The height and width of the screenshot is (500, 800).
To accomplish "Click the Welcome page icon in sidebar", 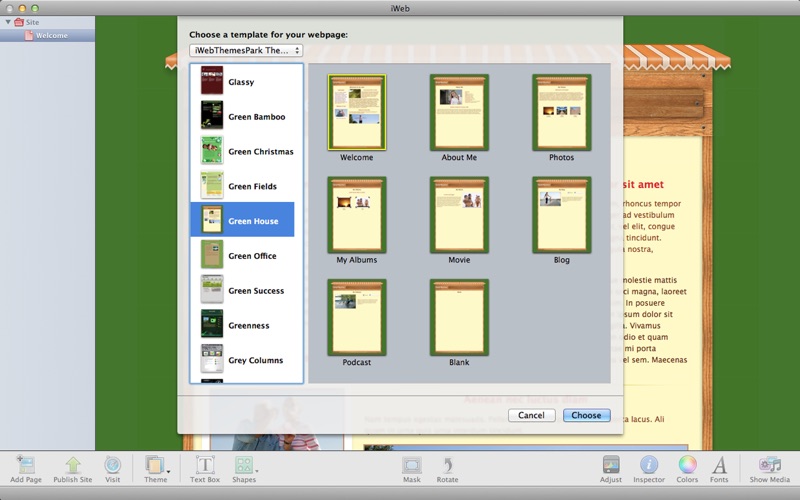I will pyautogui.click(x=29, y=35).
